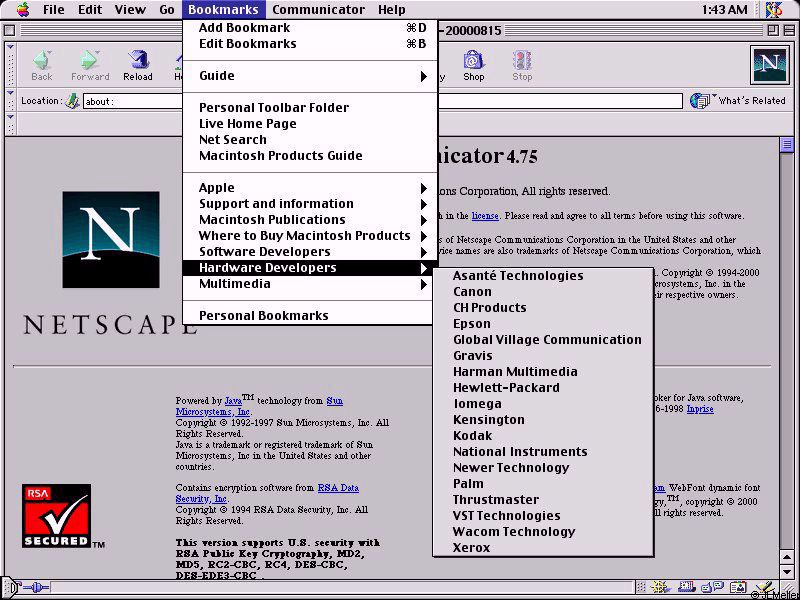Expand the Guide submenu

click(x=310, y=76)
